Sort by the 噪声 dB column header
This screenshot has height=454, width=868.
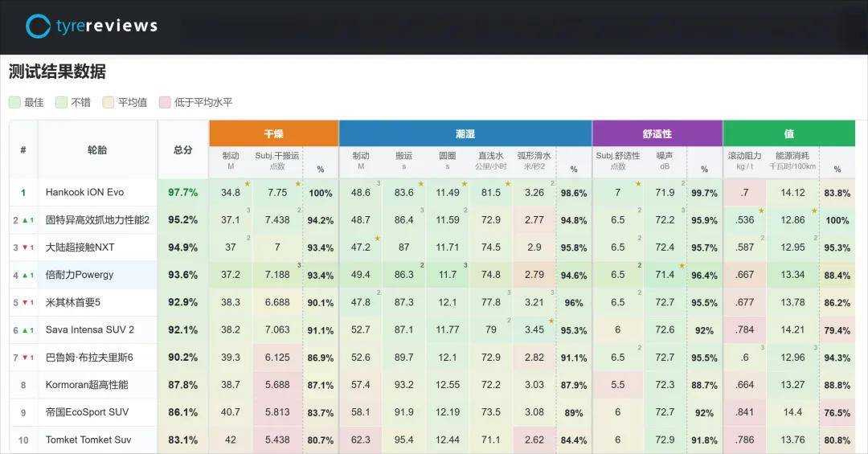[665, 162]
